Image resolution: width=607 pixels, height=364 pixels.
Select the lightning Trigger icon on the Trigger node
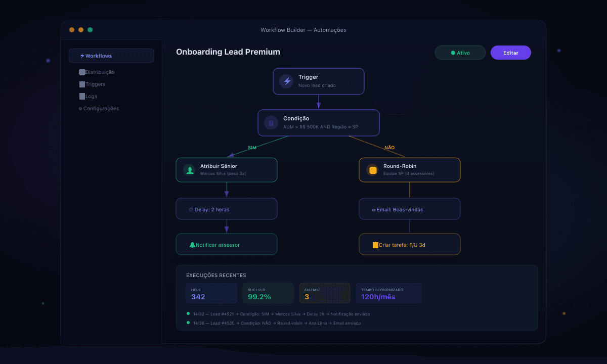point(285,81)
